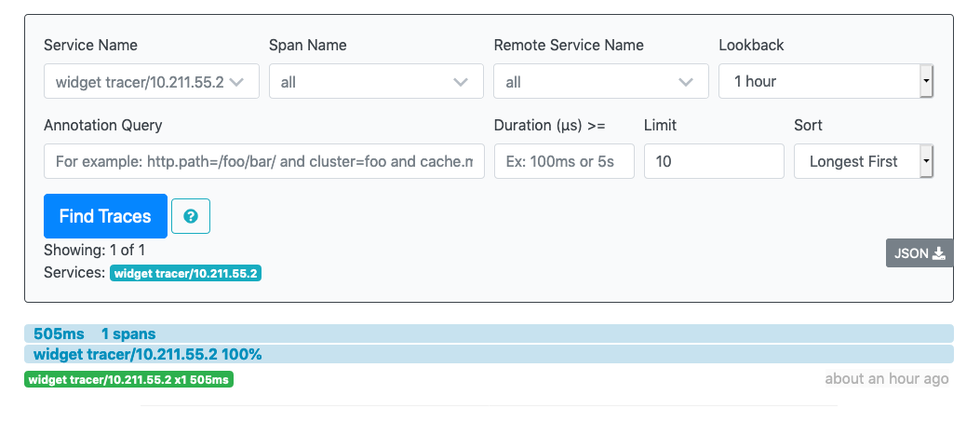This screenshot has height=422, width=980.
Task: Click the Remote Service Name chevron arrow
Action: [x=686, y=82]
